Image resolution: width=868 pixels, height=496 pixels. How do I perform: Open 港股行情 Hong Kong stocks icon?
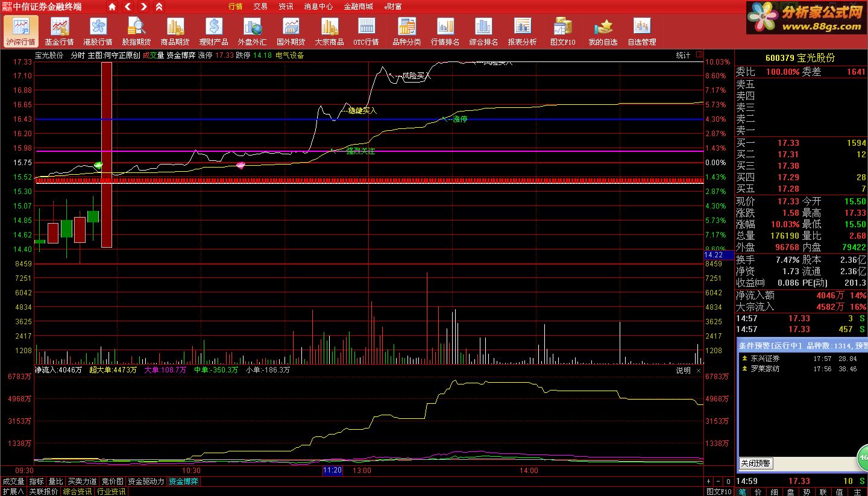click(98, 31)
